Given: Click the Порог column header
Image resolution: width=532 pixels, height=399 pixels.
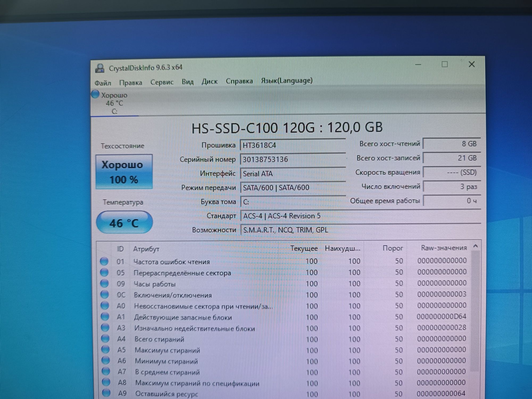Looking at the screenshot, I should (x=392, y=248).
